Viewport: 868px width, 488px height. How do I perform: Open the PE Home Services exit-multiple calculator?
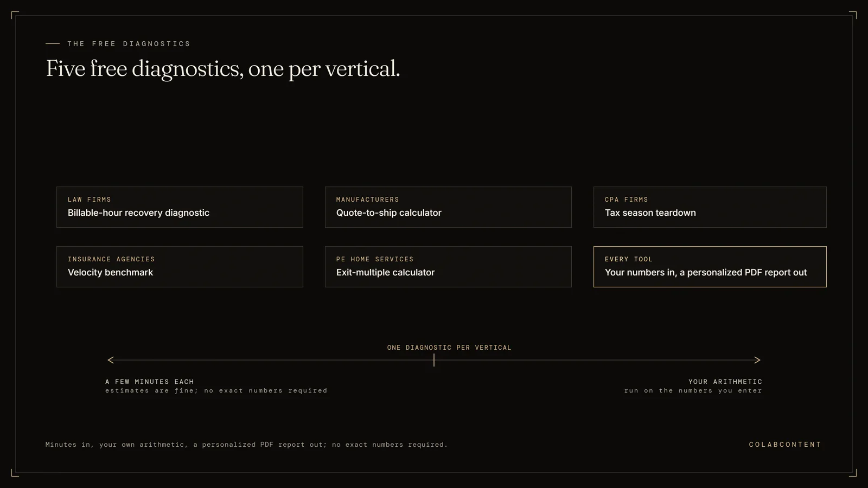coord(448,267)
